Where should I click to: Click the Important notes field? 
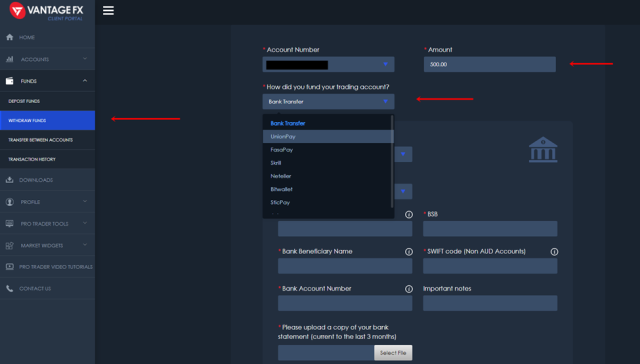[490, 303]
